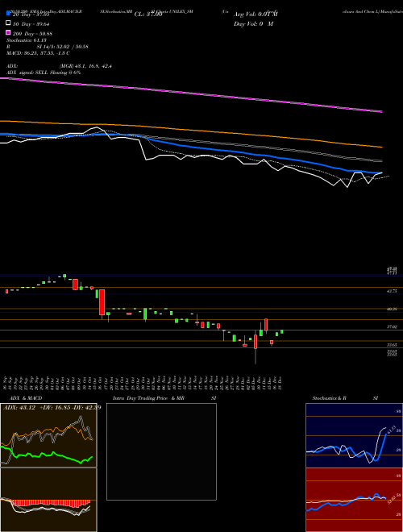This screenshot has height=532, width=403.
Task: Click the 61.13 label on the stochastics chart
Action: [391, 430]
